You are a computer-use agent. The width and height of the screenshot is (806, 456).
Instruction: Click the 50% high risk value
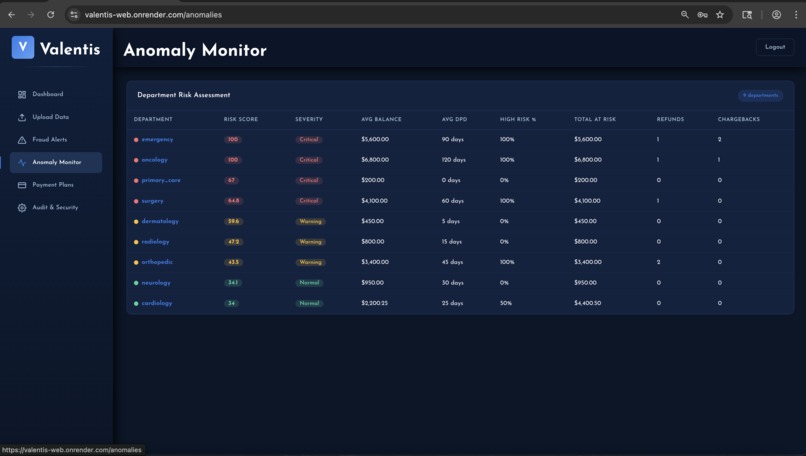(506, 303)
